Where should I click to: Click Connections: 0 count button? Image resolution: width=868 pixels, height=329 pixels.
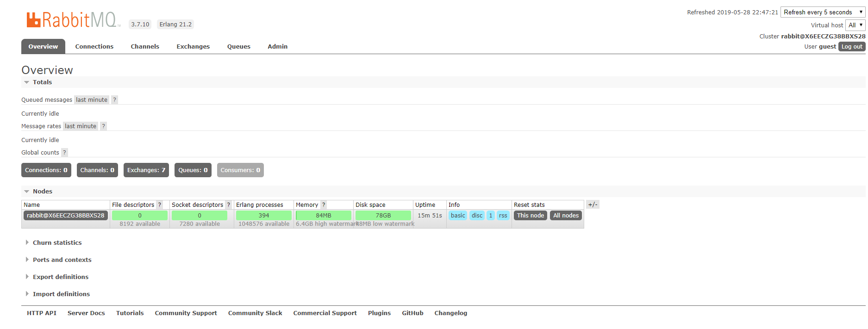46,170
